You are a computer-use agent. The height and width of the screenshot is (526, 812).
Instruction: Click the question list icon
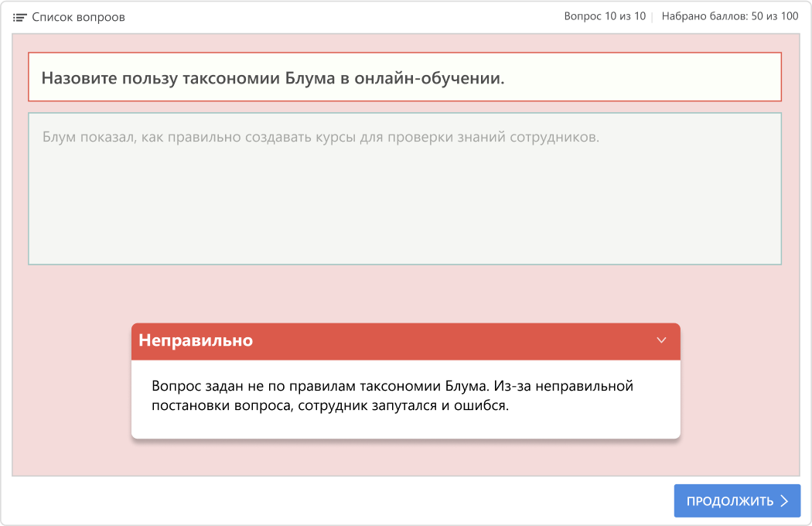pyautogui.click(x=20, y=17)
